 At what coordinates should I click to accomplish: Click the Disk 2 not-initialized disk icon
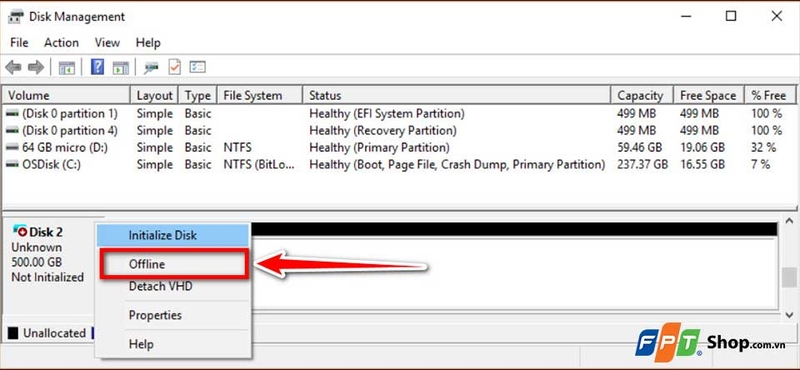20,231
